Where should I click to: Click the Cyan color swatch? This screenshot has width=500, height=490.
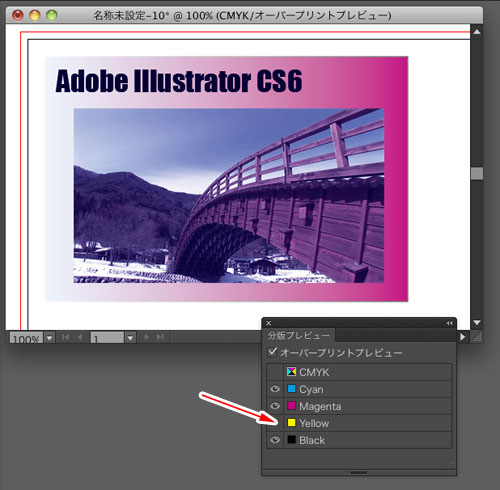coord(291,389)
